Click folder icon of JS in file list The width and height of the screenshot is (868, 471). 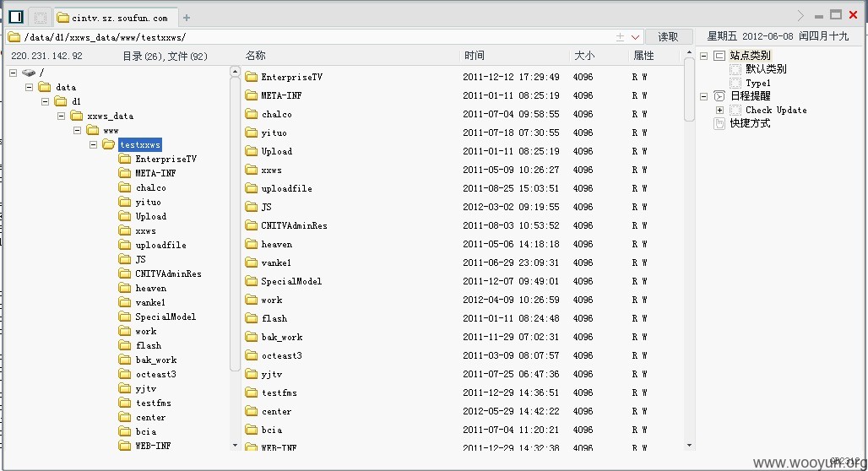(252, 207)
